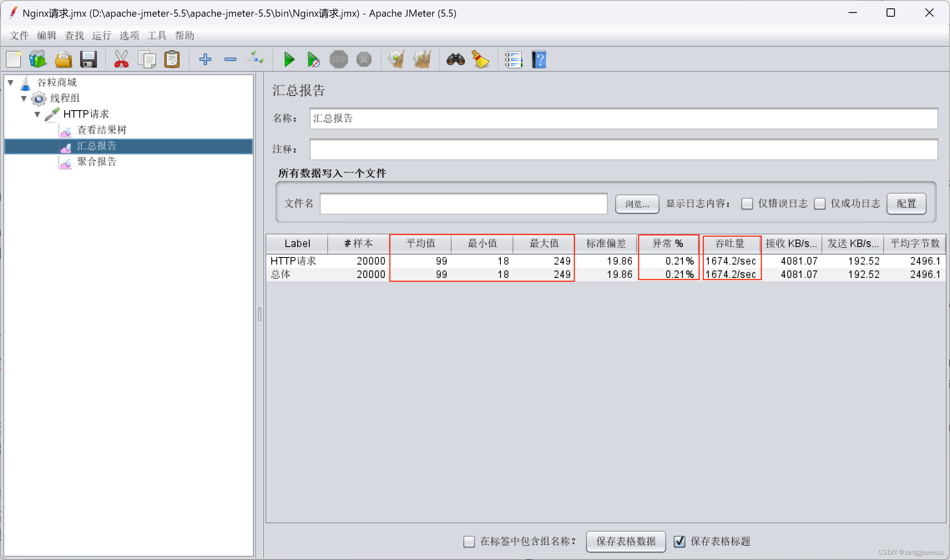Click the blue minus Collapse All icon

(230, 59)
